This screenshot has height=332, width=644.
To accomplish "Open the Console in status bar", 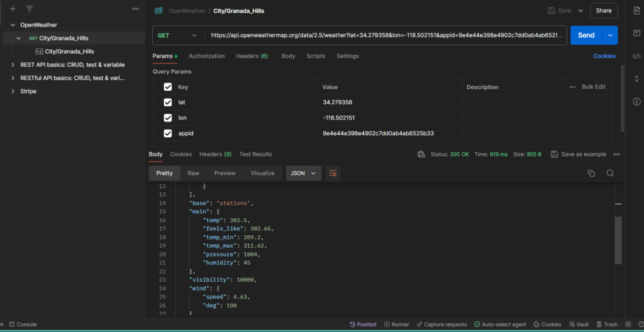I will pos(23,324).
